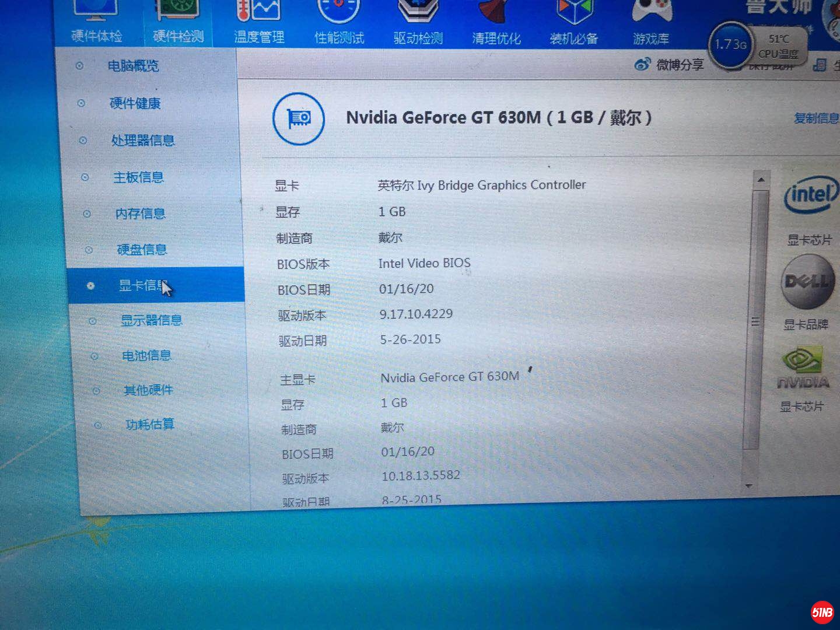Click the 游戏库 gamepad icon

(652, 12)
